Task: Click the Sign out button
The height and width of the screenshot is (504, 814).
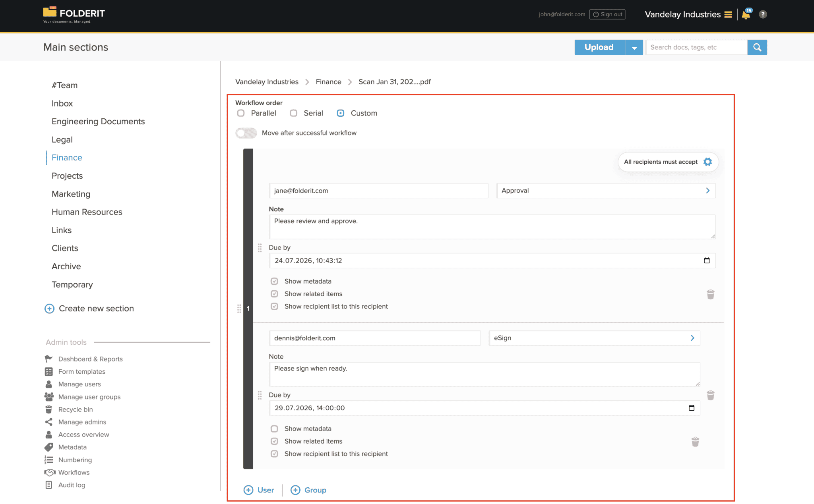Action: tap(607, 14)
